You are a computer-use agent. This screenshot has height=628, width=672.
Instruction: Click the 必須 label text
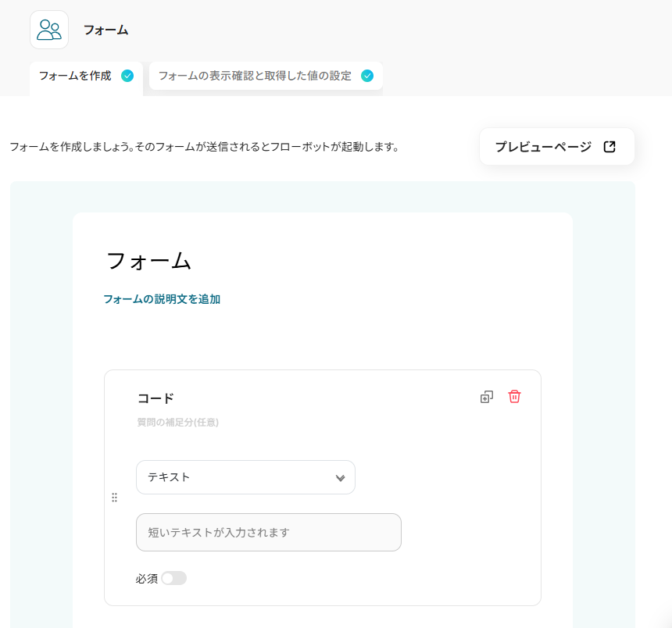(x=147, y=579)
